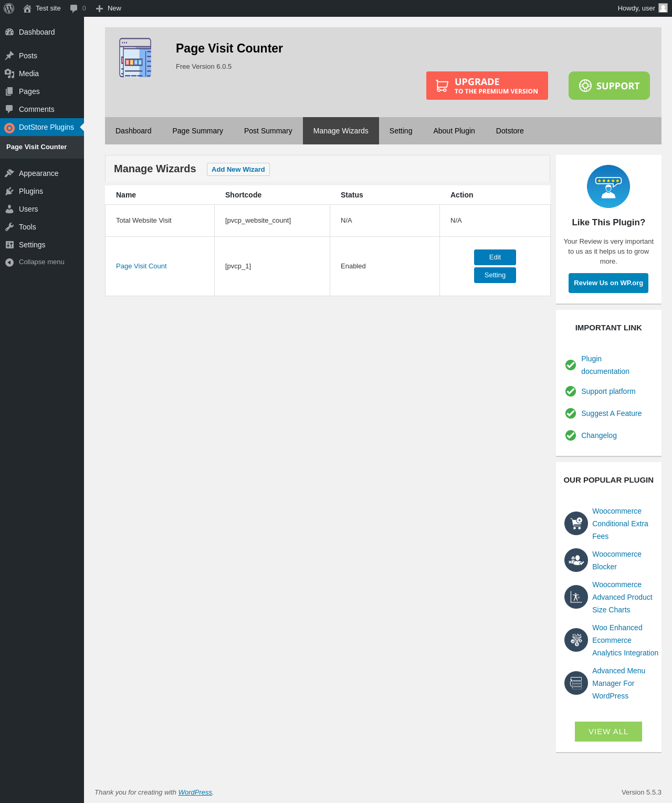Viewport: 672px width, 803px height.
Task: Click the green check beside Plugin documentation
Action: [x=571, y=365]
